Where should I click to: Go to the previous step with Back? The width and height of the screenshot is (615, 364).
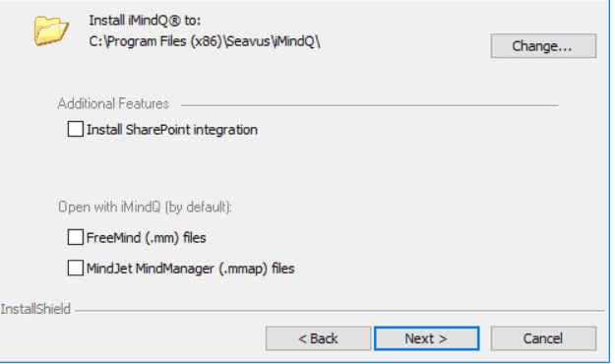click(x=318, y=338)
